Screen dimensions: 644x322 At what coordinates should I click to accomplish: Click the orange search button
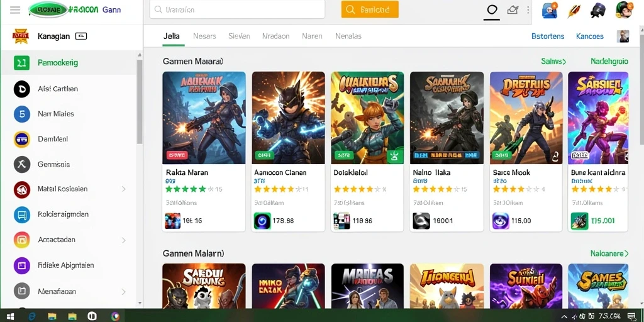(x=370, y=9)
